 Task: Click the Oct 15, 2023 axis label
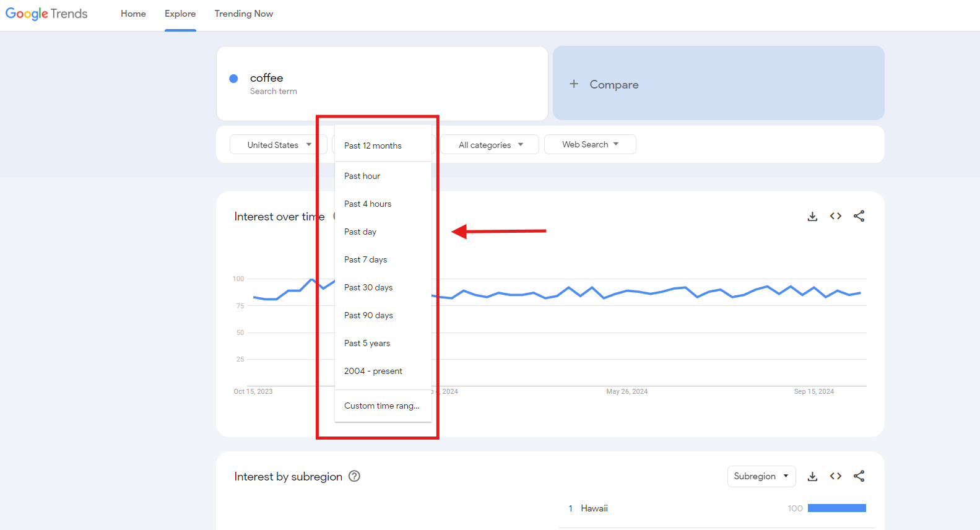coord(253,391)
